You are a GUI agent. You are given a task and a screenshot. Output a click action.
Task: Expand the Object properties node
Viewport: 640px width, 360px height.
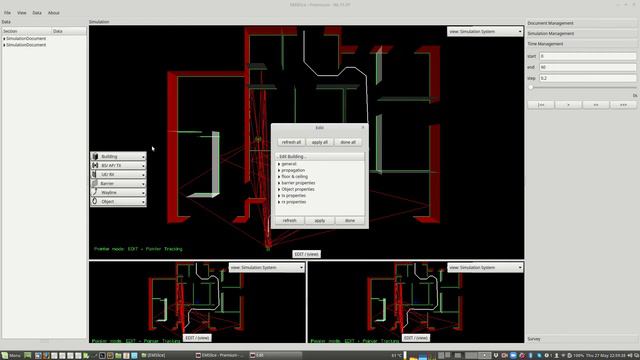[x=279, y=189]
